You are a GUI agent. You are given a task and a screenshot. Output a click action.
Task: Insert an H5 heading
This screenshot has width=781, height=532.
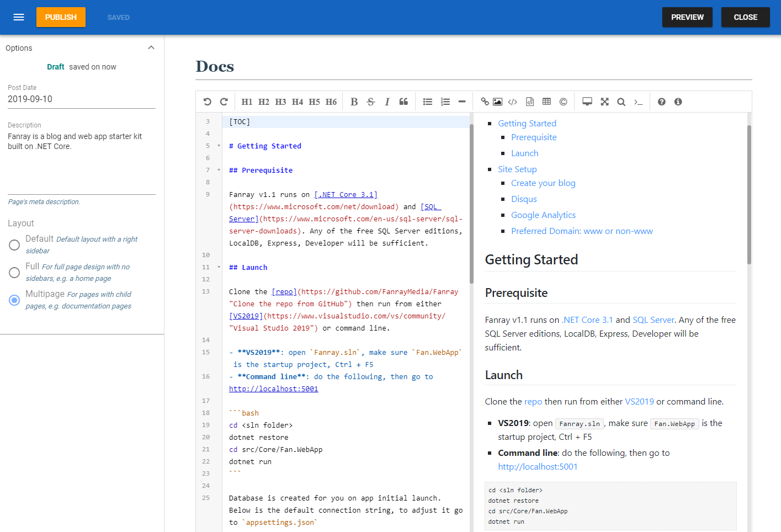(314, 102)
